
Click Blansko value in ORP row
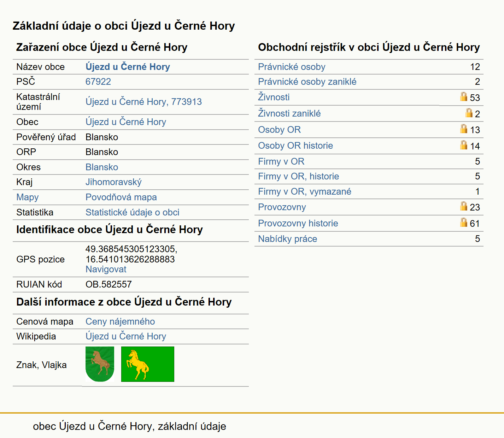[x=102, y=152]
